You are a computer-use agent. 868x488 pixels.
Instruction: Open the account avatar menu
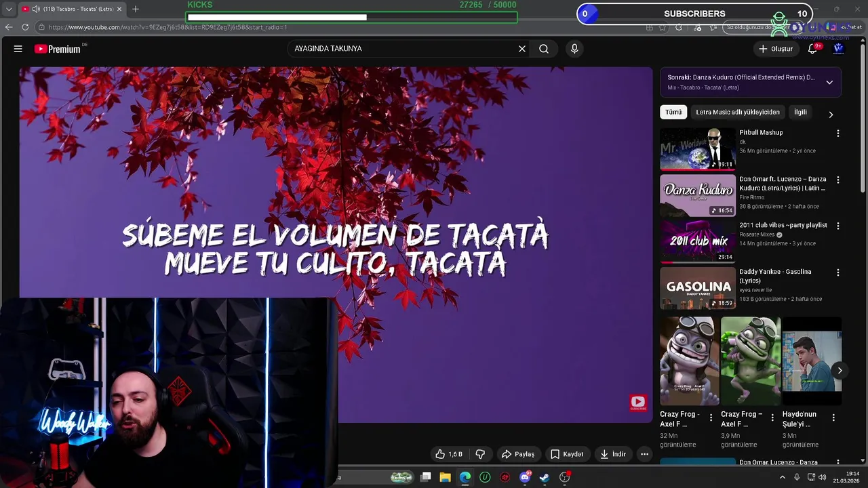click(838, 49)
